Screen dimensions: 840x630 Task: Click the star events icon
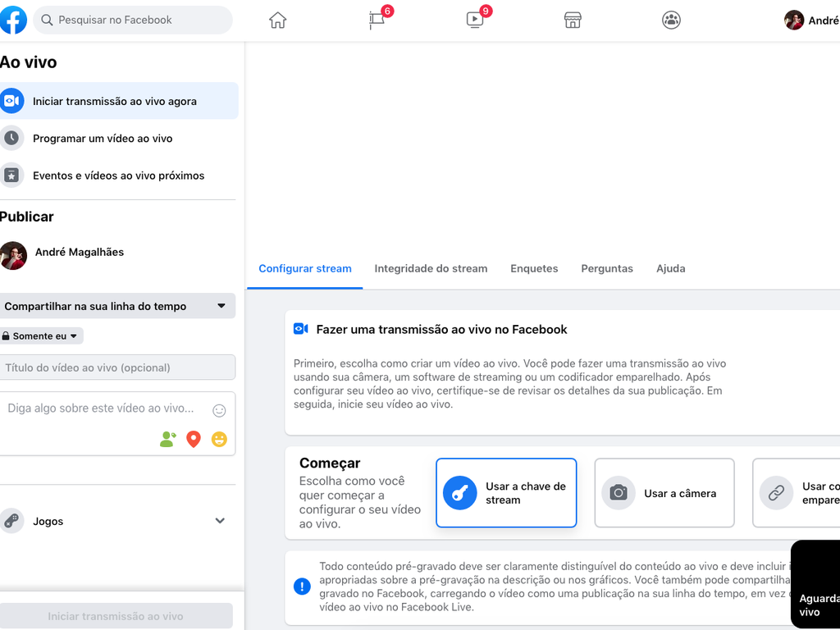tap(11, 176)
